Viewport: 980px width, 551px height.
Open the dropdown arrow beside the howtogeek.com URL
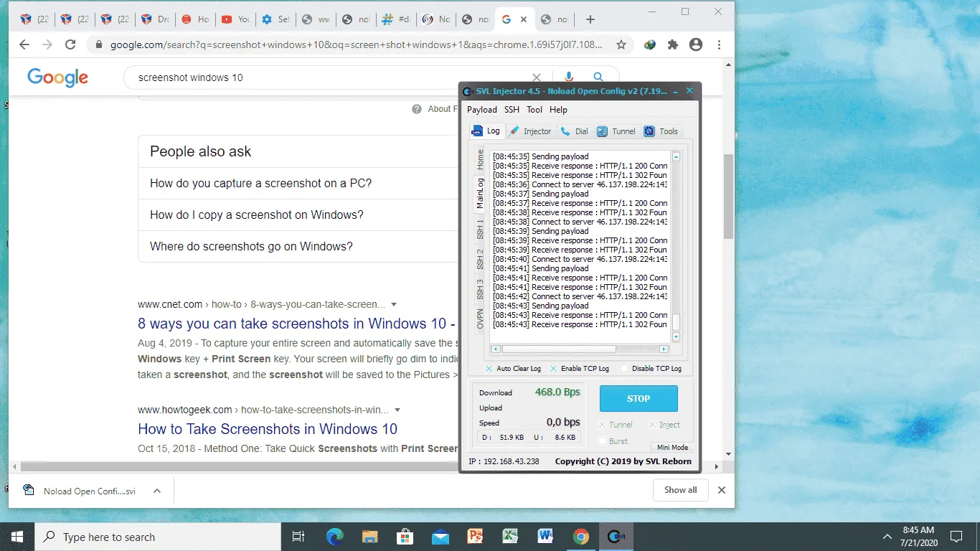(x=397, y=410)
